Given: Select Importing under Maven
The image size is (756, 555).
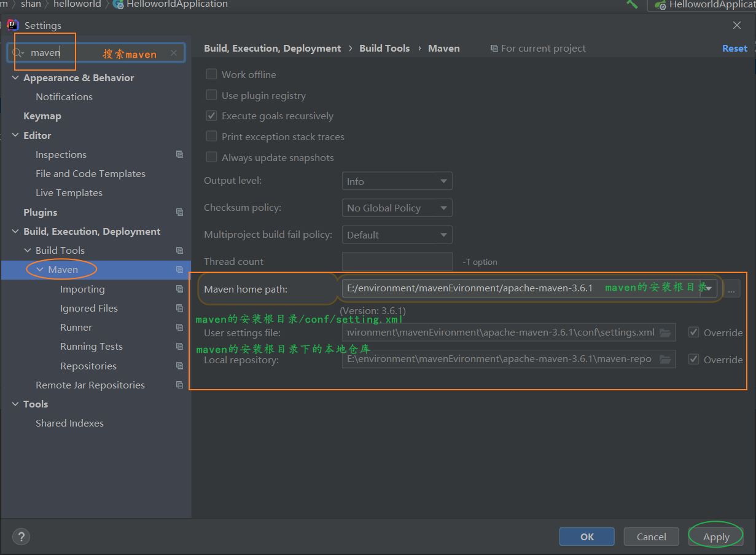Looking at the screenshot, I should coord(82,289).
